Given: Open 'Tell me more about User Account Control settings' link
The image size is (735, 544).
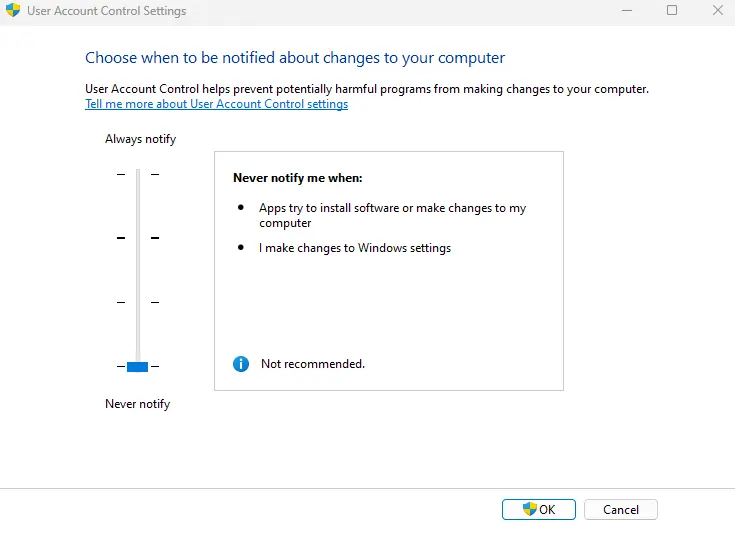Looking at the screenshot, I should tap(217, 104).
